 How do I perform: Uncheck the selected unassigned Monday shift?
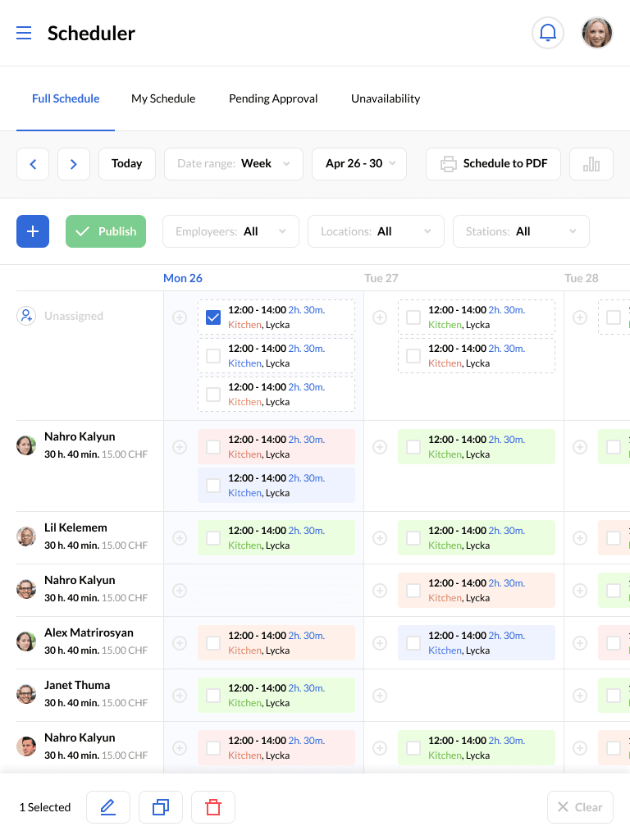pos(213,317)
